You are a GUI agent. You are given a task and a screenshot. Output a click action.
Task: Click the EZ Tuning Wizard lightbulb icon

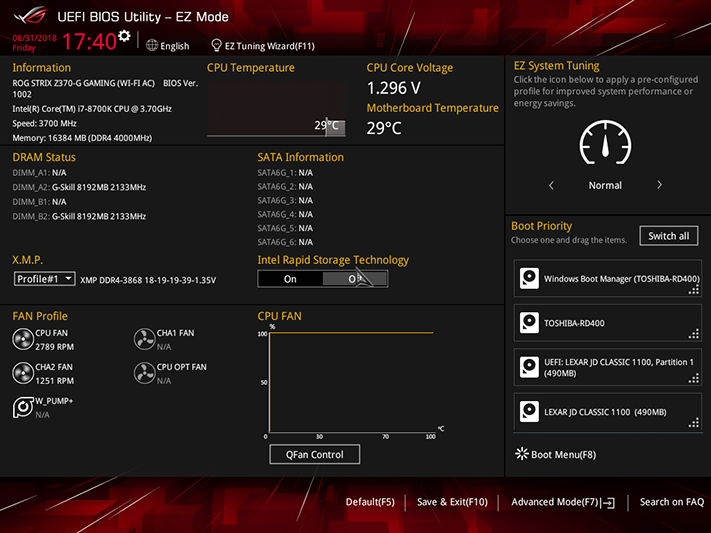click(x=216, y=45)
